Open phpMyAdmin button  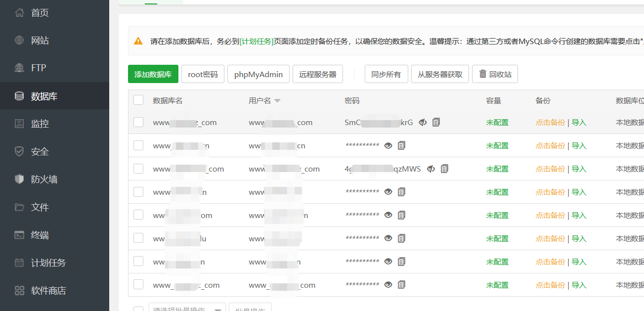pos(258,74)
